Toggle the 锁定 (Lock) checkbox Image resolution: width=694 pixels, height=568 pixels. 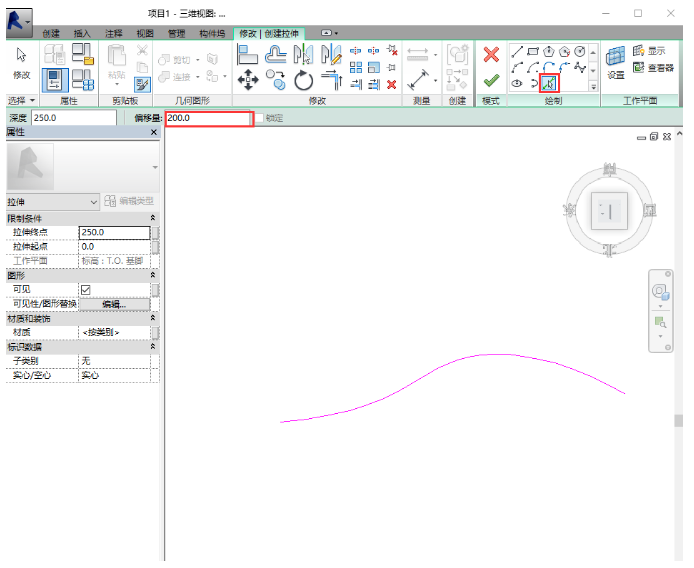pyautogui.click(x=259, y=118)
